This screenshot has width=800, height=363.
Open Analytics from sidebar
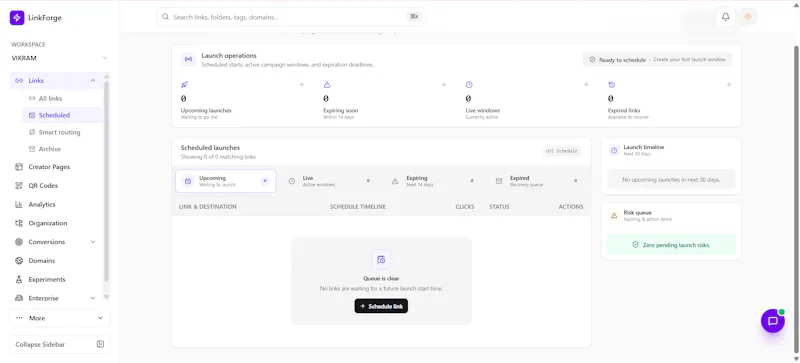[x=57, y=204]
